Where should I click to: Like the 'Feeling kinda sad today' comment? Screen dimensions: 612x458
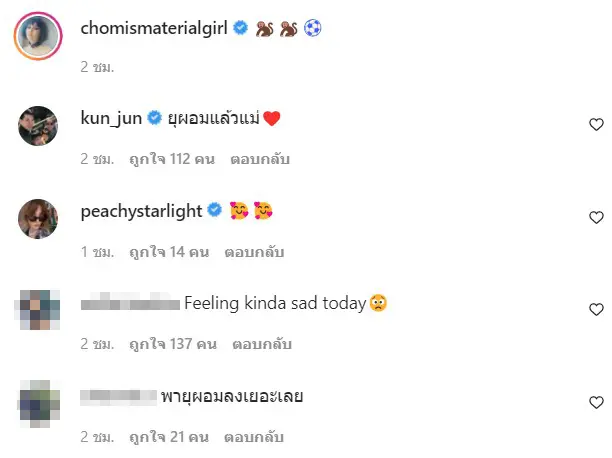(596, 310)
